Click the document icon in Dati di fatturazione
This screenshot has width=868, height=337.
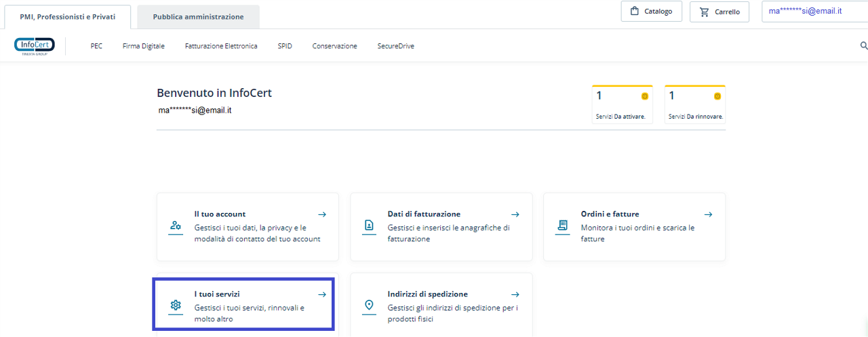369,226
